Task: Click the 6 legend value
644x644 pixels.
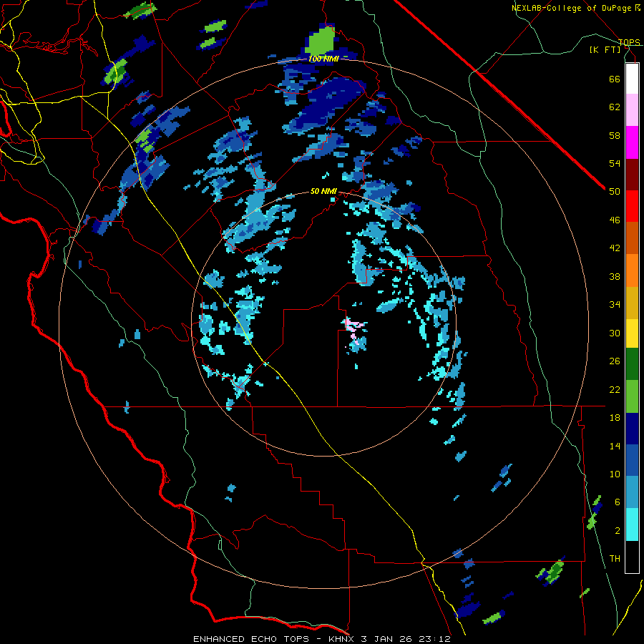Action: pyautogui.click(x=618, y=502)
